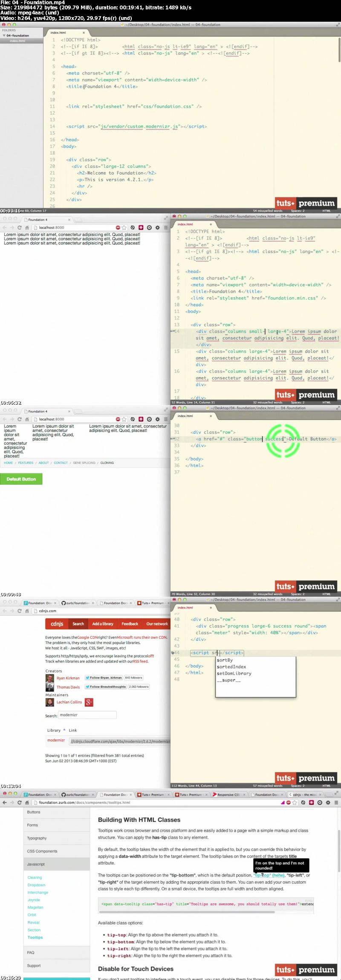Open Feedback in the cdnjs navigation
The image size is (341, 980).
pos(130,624)
